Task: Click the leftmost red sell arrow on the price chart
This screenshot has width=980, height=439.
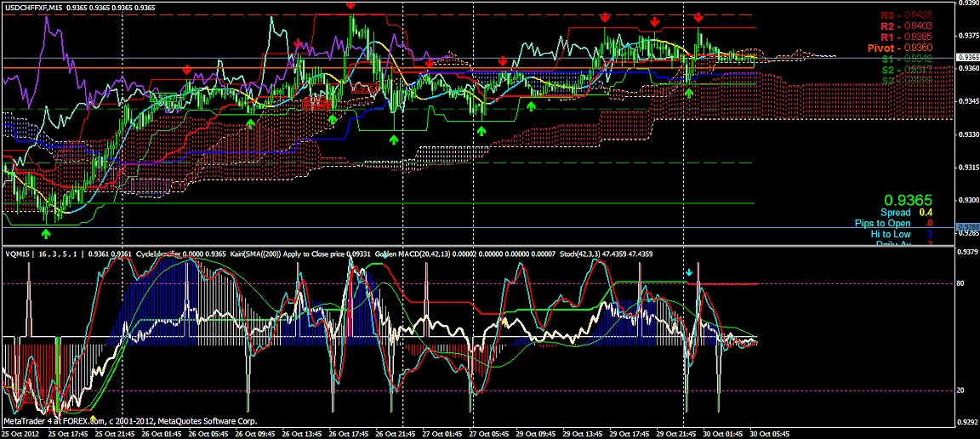Action: point(187,70)
